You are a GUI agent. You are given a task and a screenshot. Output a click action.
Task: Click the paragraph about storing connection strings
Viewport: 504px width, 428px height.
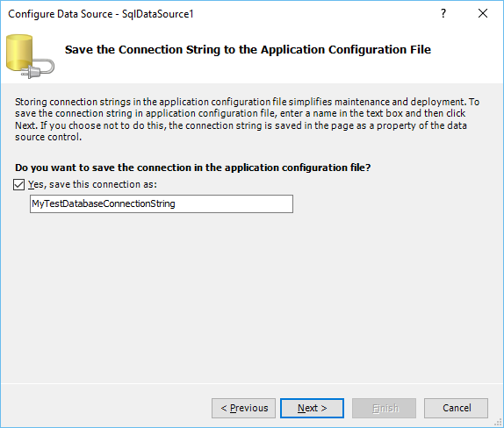[x=248, y=119]
